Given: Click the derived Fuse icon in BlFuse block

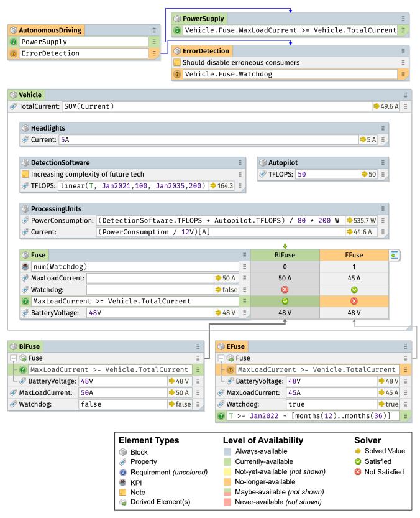Looking at the screenshot, I should [22, 358].
